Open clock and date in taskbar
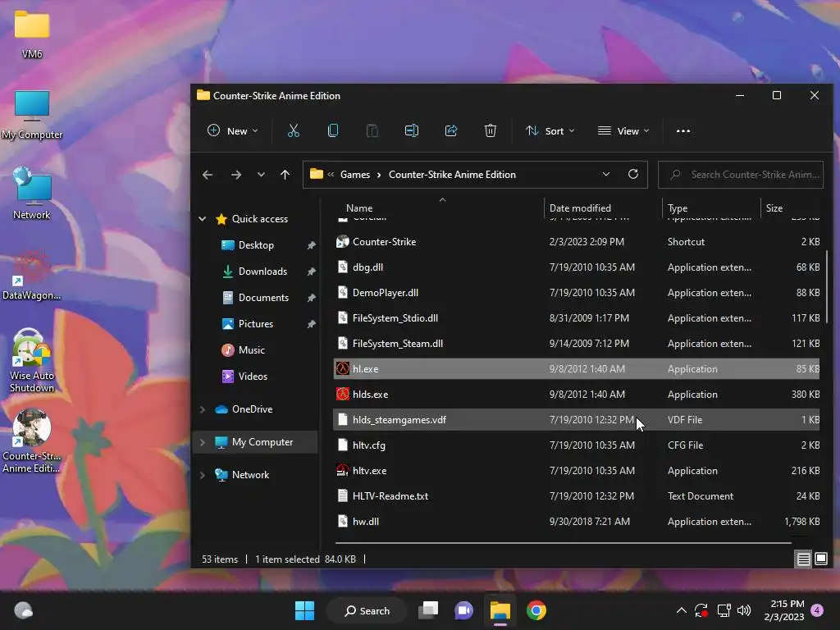The height and width of the screenshot is (630, 840). tap(784, 610)
